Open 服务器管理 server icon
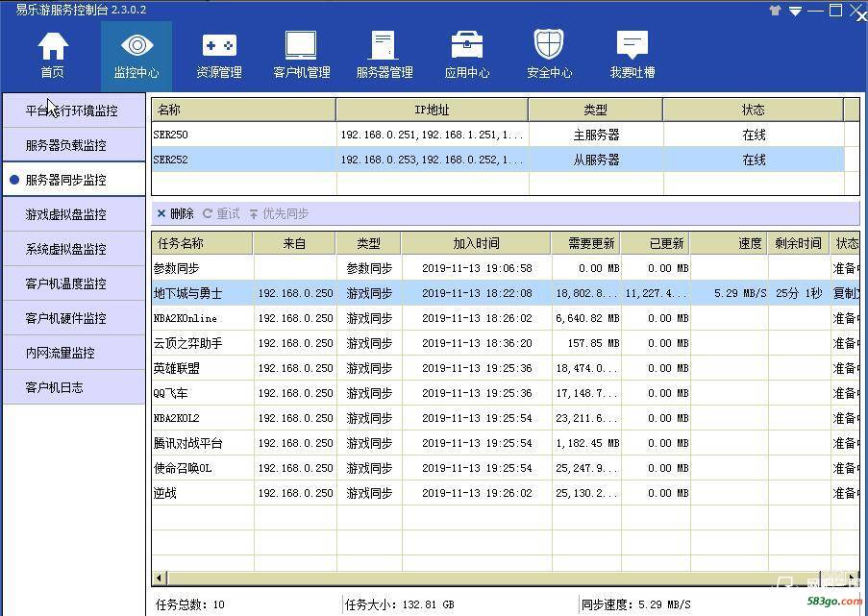Image resolution: width=868 pixels, height=616 pixels. click(384, 56)
